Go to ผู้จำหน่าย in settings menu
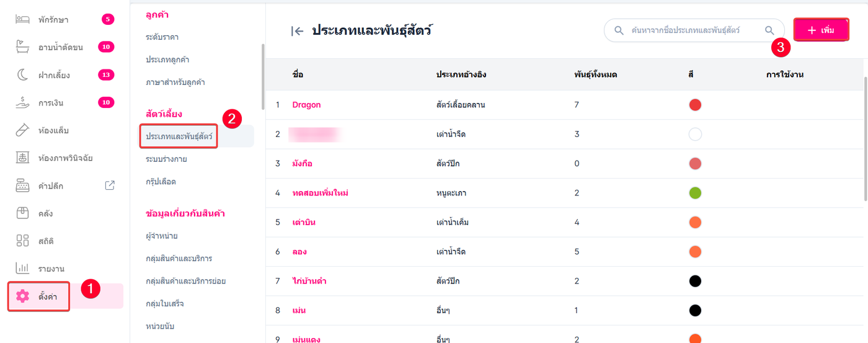The width and height of the screenshot is (868, 343). pyautogui.click(x=162, y=236)
